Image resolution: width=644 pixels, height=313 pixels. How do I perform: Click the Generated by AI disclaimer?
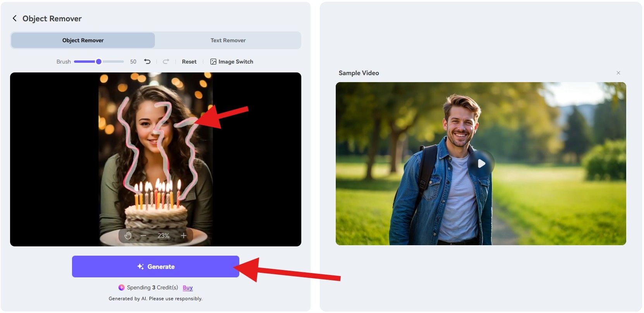pyautogui.click(x=156, y=299)
